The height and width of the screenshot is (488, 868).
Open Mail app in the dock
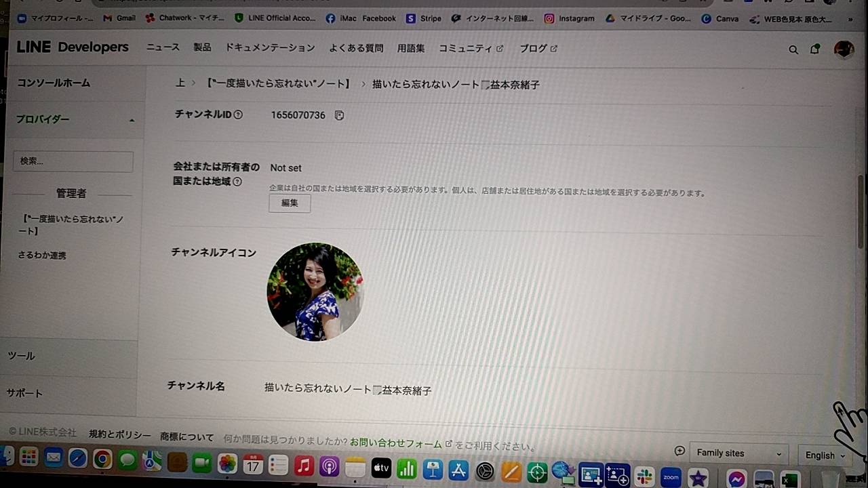54,458
